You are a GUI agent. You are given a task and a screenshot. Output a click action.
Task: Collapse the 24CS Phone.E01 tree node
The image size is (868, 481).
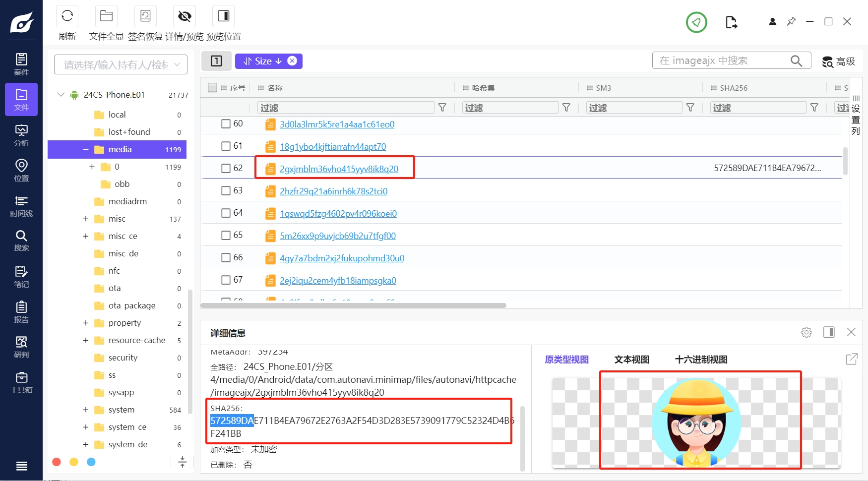tap(61, 94)
